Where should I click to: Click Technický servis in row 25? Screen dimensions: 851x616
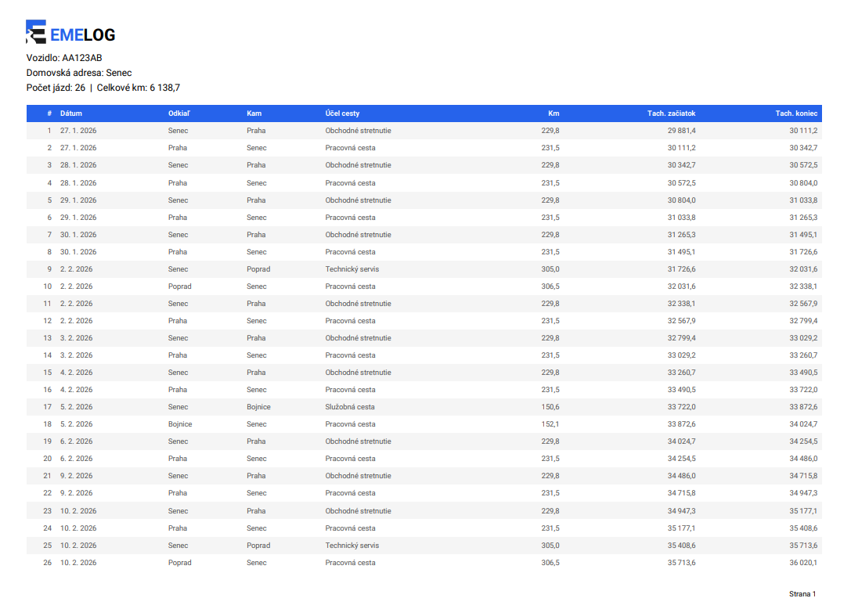[x=352, y=546]
